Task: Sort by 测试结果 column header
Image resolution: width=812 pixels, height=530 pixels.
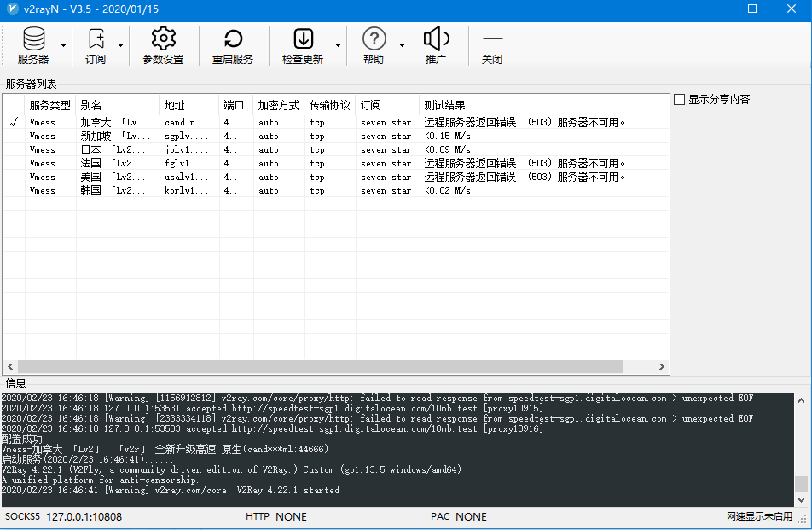Action: coord(544,105)
